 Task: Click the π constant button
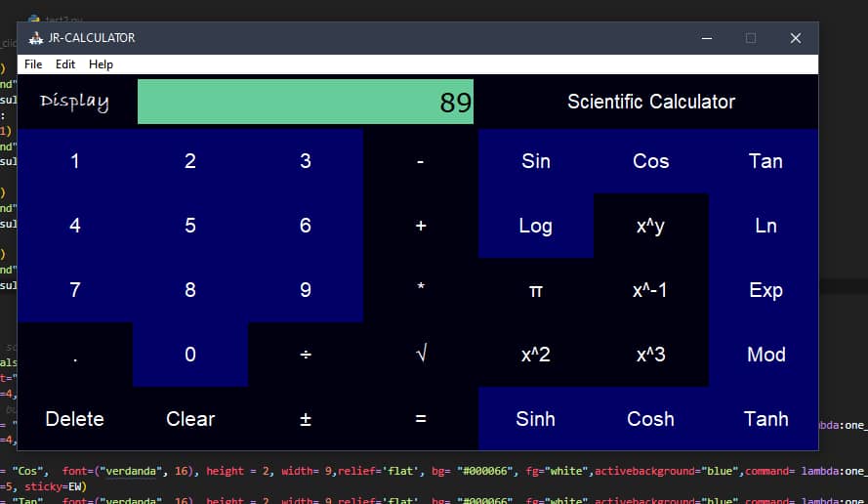[536, 290]
